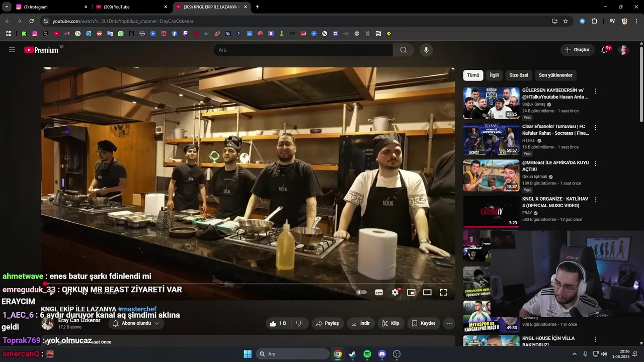
Task: Open the X (Twitter) bookmark
Action: click(x=45, y=34)
